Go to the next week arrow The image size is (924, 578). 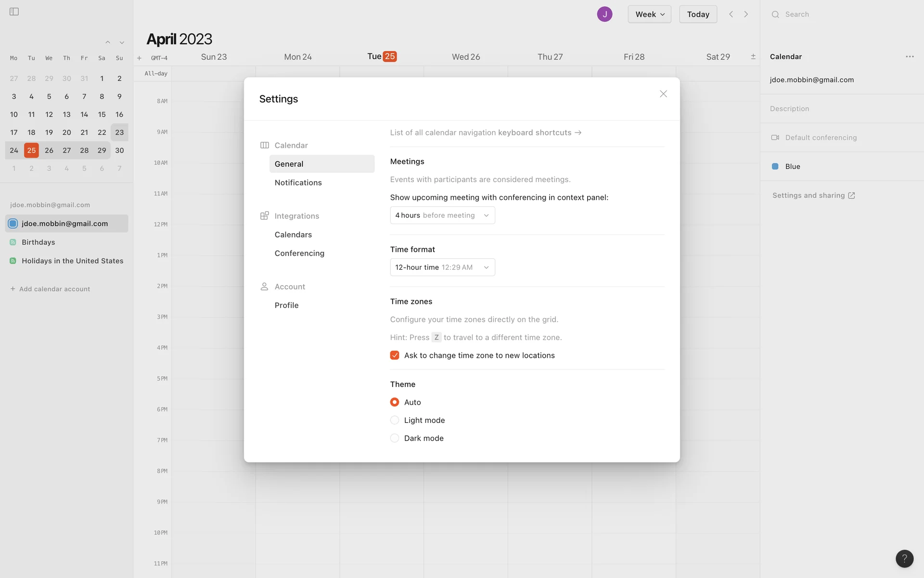point(746,14)
